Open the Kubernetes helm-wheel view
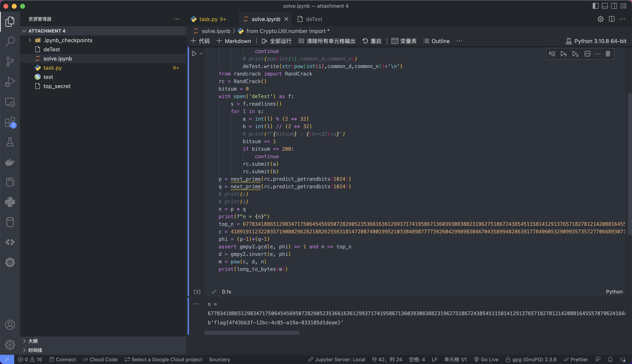The image size is (632, 364). pos(10,262)
